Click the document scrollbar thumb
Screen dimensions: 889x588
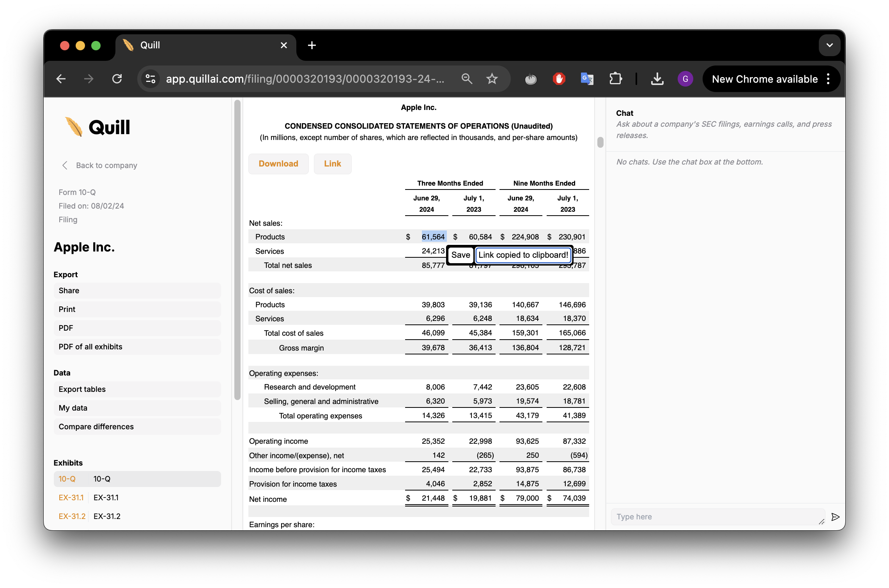click(x=600, y=142)
